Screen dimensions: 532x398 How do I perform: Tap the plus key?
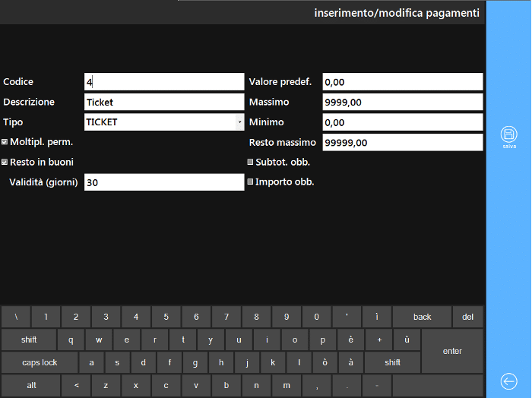(379, 340)
